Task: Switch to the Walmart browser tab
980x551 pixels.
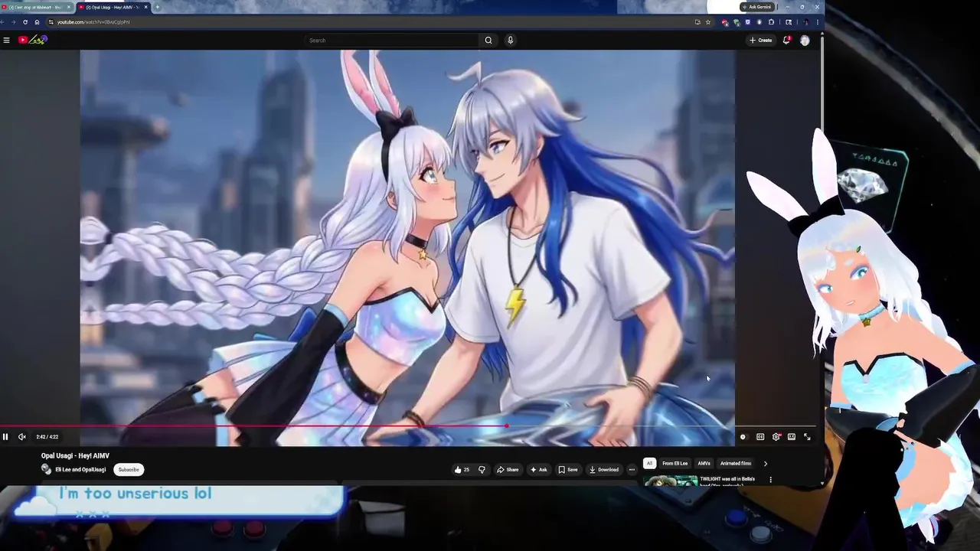Action: [x=35, y=7]
